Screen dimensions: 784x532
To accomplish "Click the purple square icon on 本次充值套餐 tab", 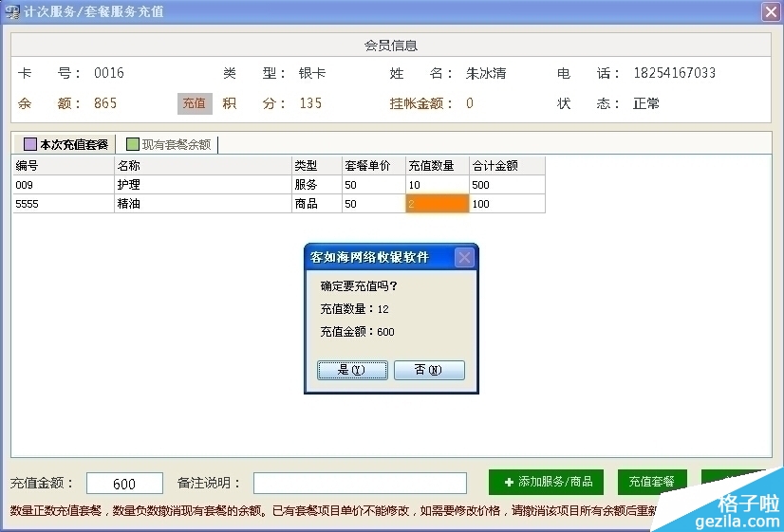I will (30, 144).
